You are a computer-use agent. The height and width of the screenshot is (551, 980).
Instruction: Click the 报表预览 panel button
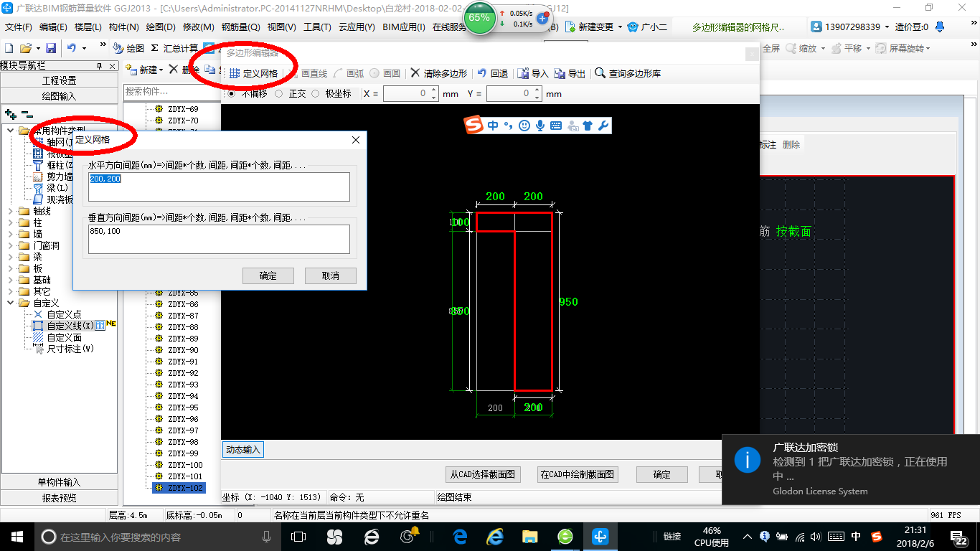pyautogui.click(x=59, y=498)
